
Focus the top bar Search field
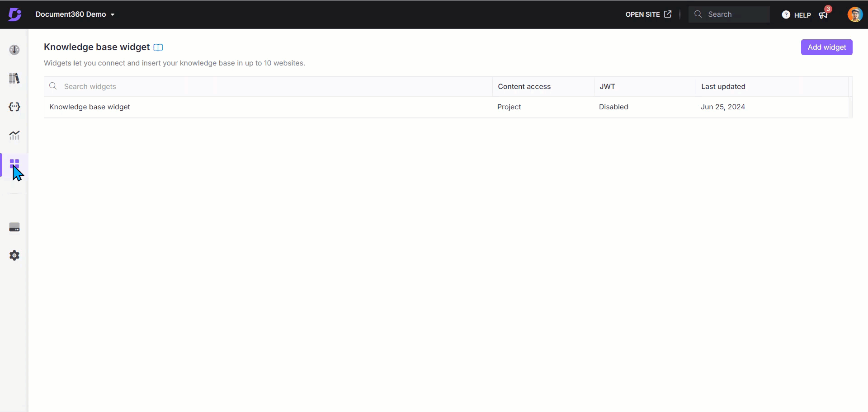click(x=729, y=14)
